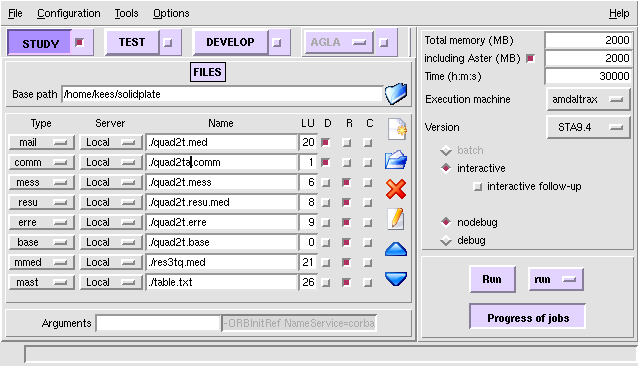Image resolution: width=638 pixels, height=366 pixels.
Task: Click the ./quad2t.resu.med name field
Action: 222,202
